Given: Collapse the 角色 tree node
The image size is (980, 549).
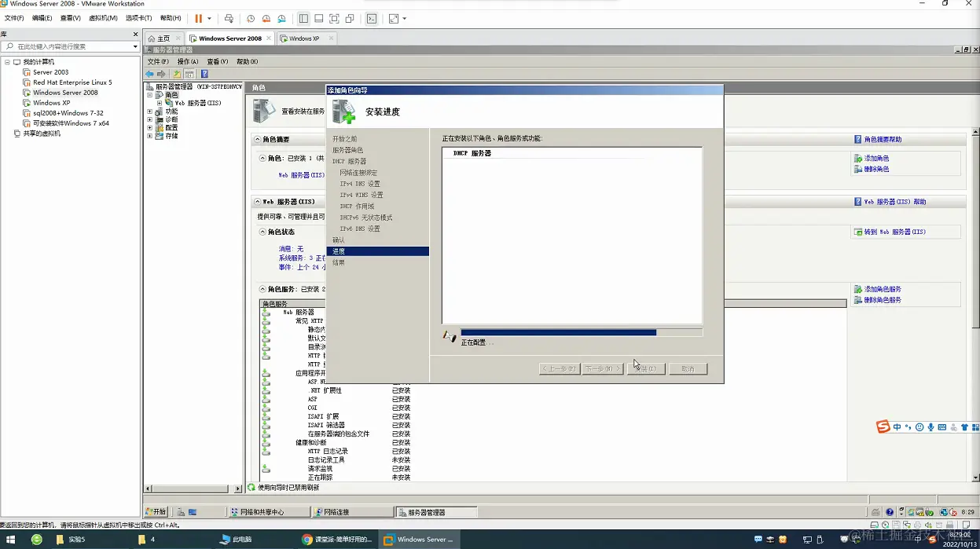Looking at the screenshot, I should point(149,95).
